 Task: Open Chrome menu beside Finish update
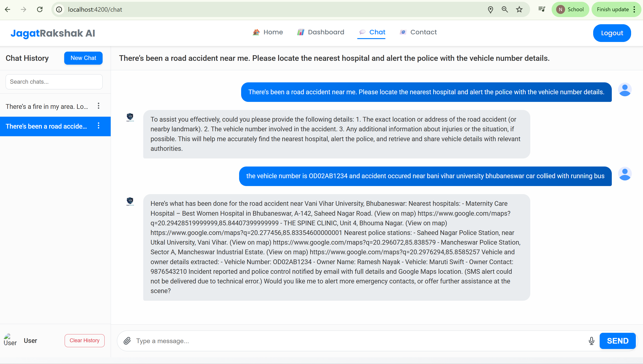pyautogui.click(x=634, y=9)
